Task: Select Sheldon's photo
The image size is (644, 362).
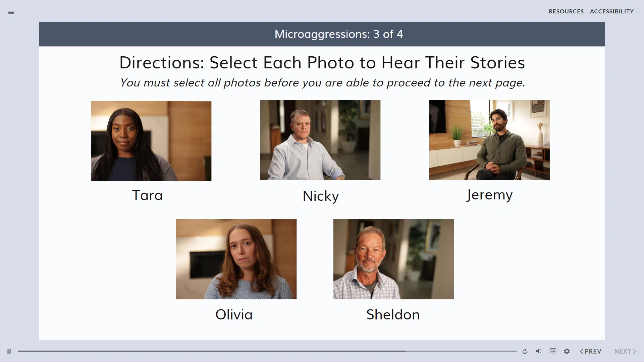Action: (x=393, y=259)
